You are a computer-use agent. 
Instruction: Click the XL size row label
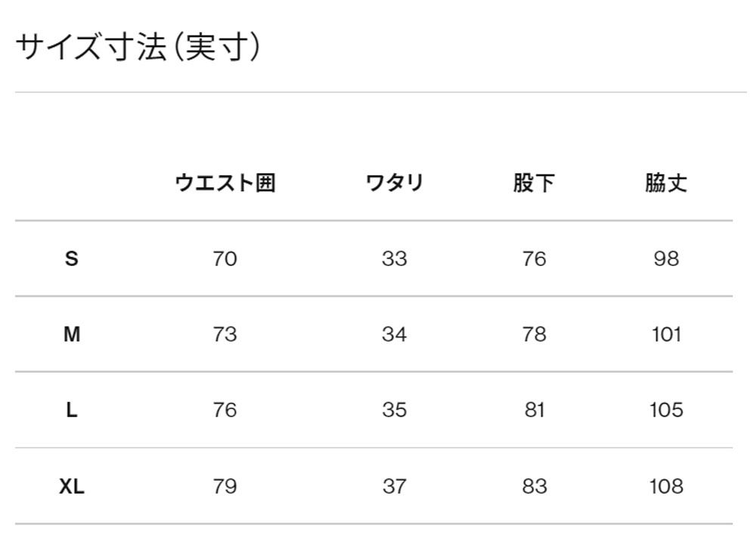click(x=72, y=486)
